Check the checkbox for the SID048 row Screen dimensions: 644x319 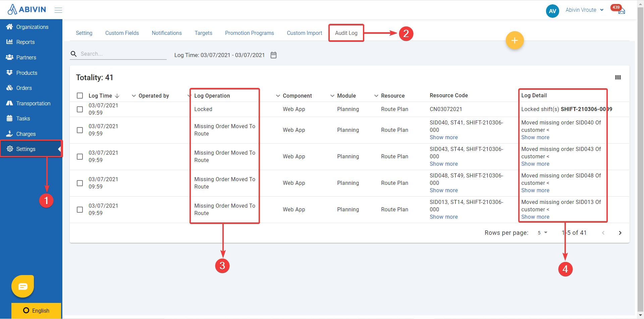pyautogui.click(x=80, y=183)
